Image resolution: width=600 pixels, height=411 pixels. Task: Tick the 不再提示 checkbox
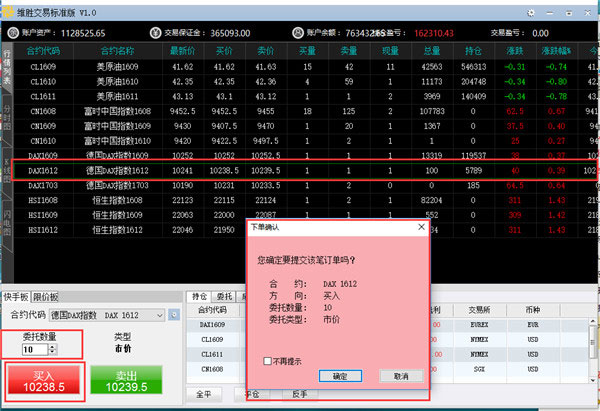[267, 361]
